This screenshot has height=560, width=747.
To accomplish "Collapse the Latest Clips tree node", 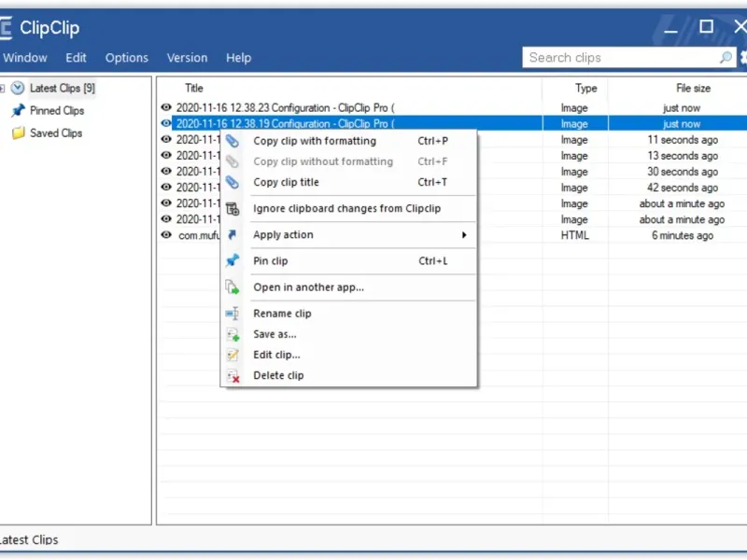I will click(x=3, y=89).
